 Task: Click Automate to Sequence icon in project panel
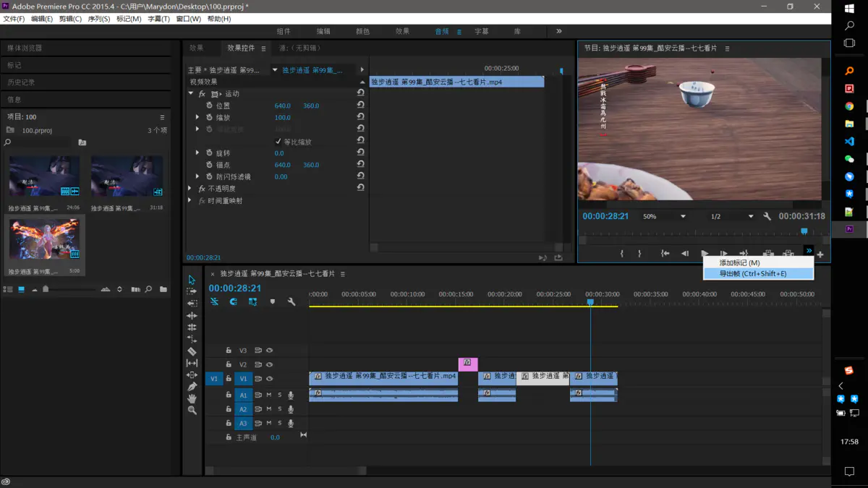135,289
